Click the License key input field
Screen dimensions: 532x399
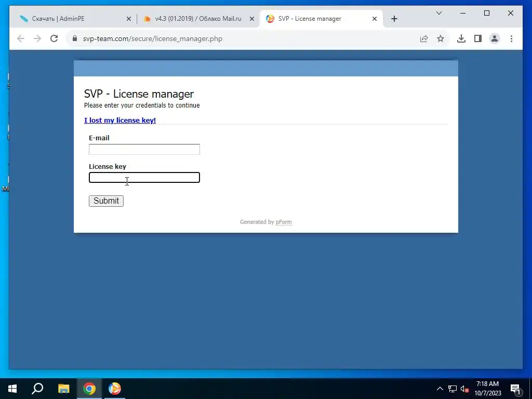[x=144, y=178]
